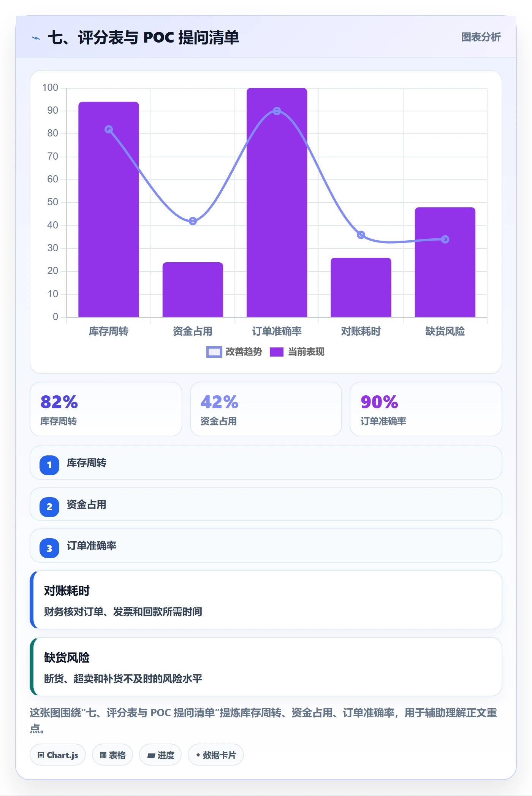Click the 对账耗时 x-axis label
The height and width of the screenshot is (796, 532).
click(x=361, y=331)
